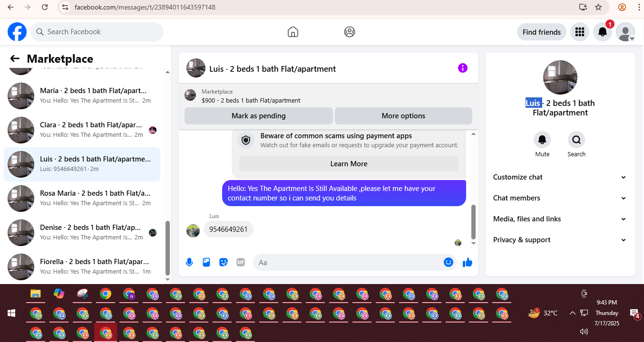Open the Facebook Home icon
The width and height of the screenshot is (644, 342).
[x=293, y=32]
